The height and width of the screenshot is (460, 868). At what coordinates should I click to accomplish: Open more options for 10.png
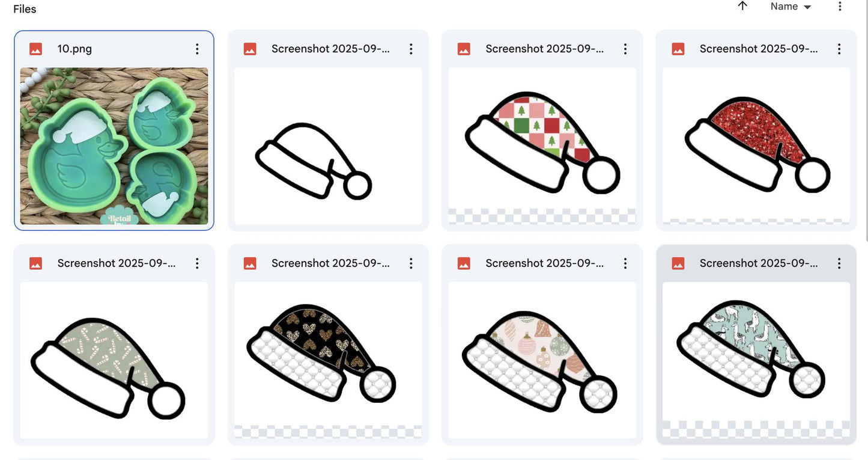pos(197,49)
